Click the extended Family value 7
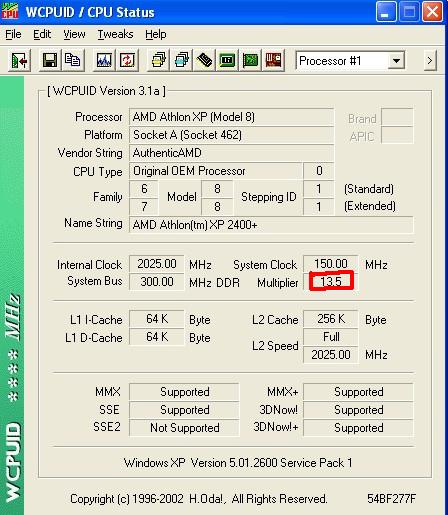Screen dimensions: 448x515 144,207
